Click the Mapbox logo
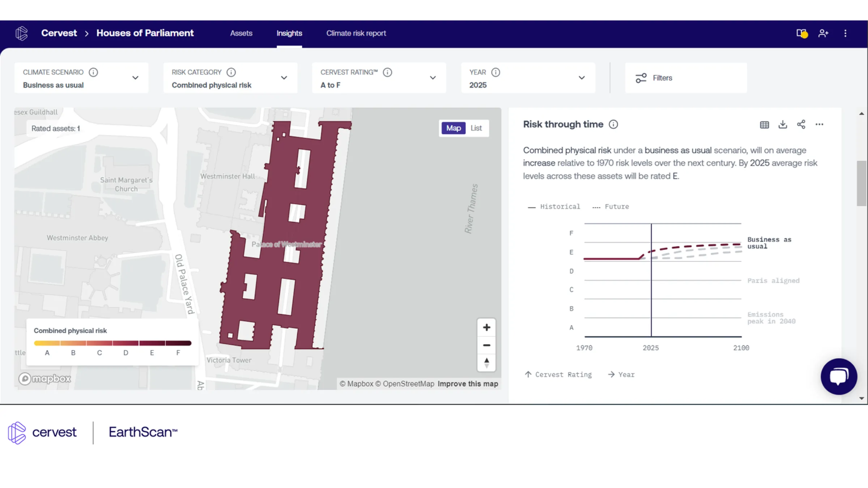Screen dimensions: 868x488 pyautogui.click(x=45, y=379)
